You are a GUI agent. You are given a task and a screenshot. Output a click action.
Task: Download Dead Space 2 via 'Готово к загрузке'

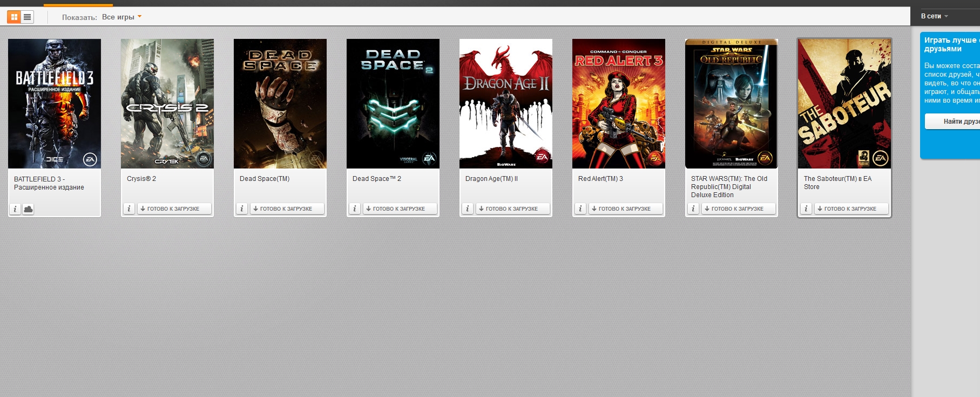[x=400, y=208]
